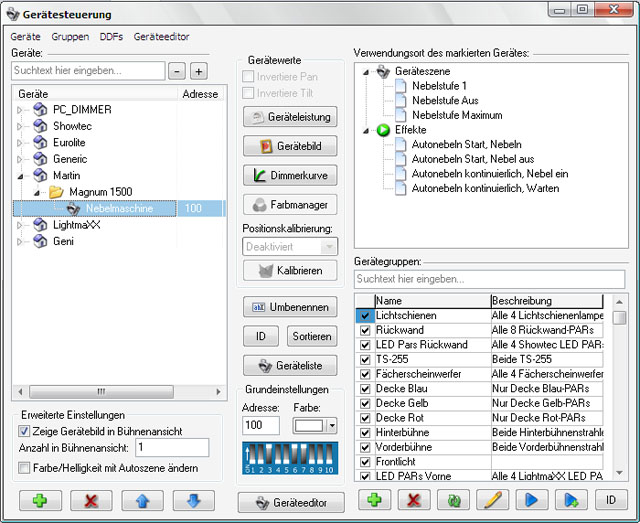
Task: Click the green plus add device button
Action: (38, 500)
